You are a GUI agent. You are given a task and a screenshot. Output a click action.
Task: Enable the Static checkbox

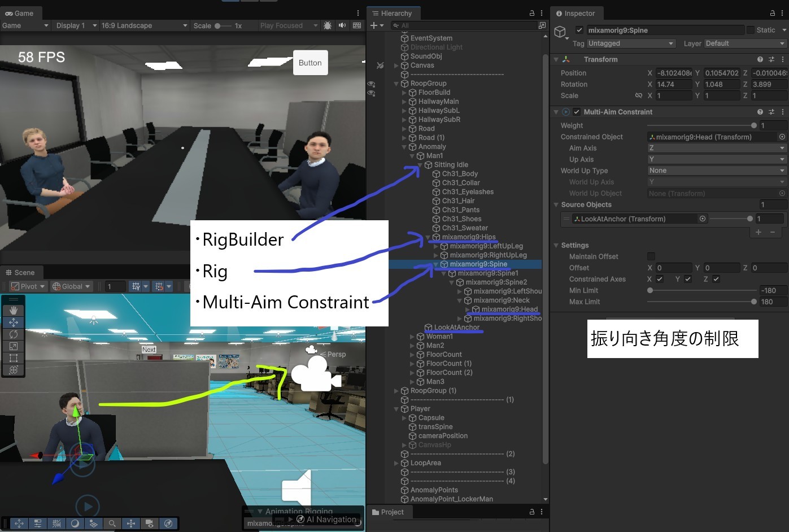tap(751, 30)
